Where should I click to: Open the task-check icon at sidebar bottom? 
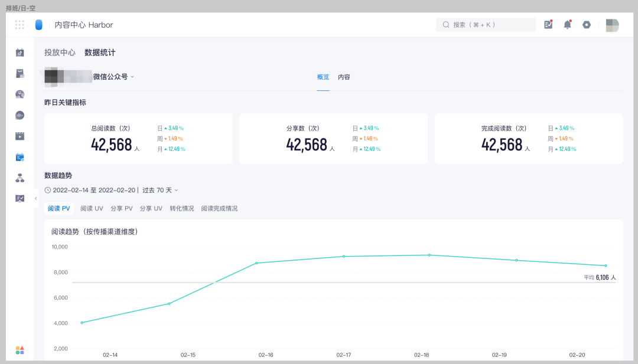click(x=20, y=199)
